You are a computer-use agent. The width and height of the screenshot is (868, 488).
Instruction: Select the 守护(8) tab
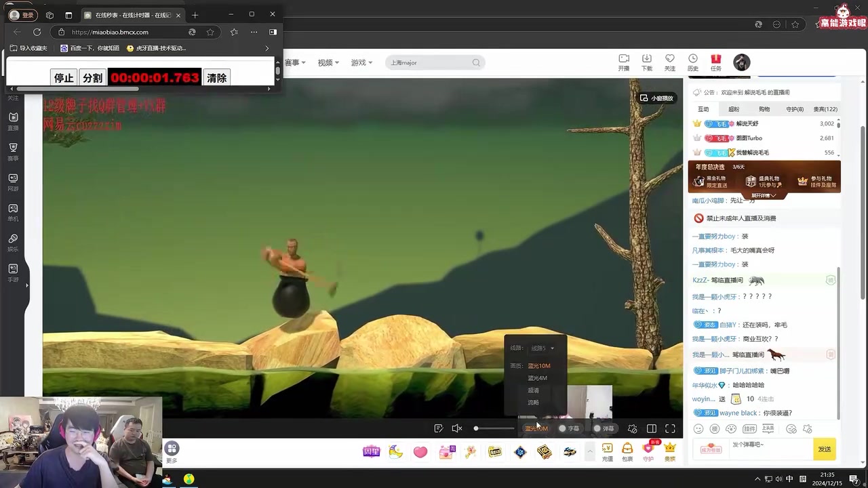pyautogui.click(x=795, y=109)
